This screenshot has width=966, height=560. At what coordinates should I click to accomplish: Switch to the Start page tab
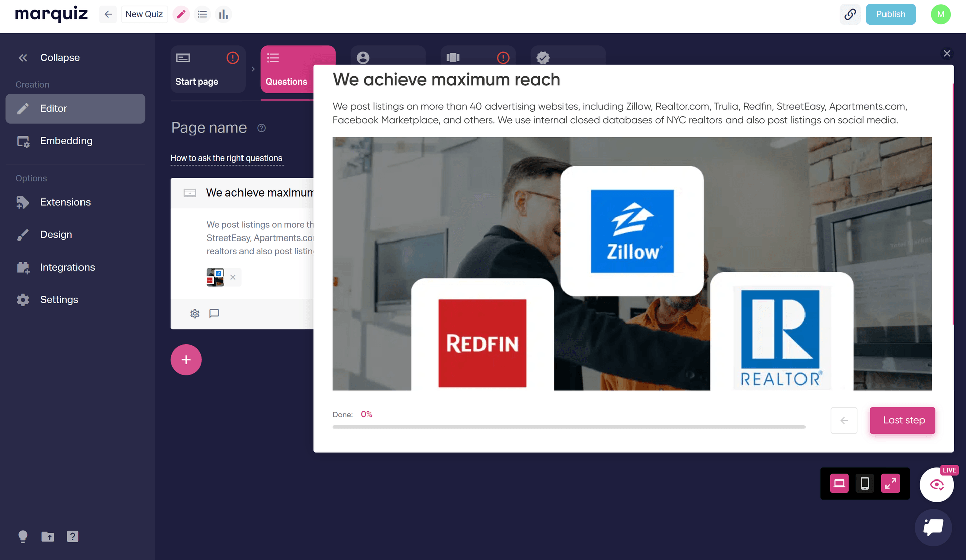(208, 69)
